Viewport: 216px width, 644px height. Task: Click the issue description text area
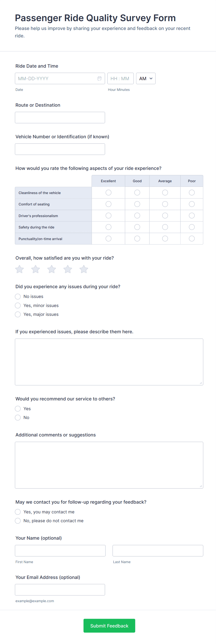coord(109,362)
